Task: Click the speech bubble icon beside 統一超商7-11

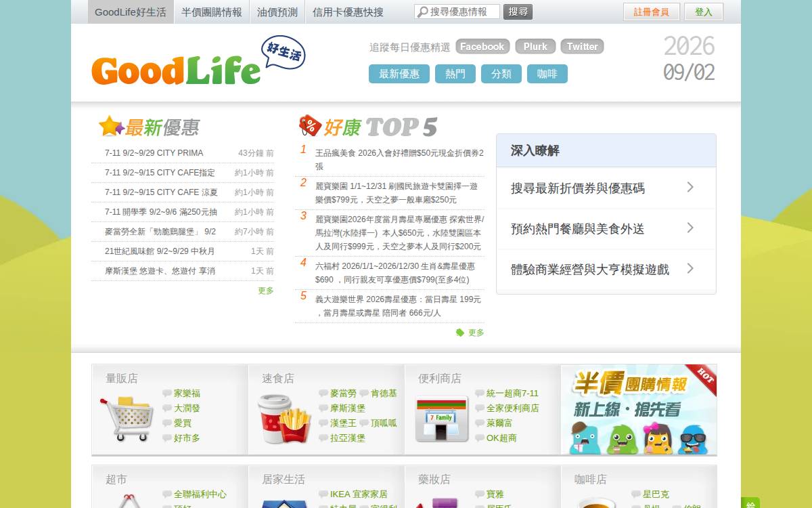Action: pyautogui.click(x=480, y=394)
